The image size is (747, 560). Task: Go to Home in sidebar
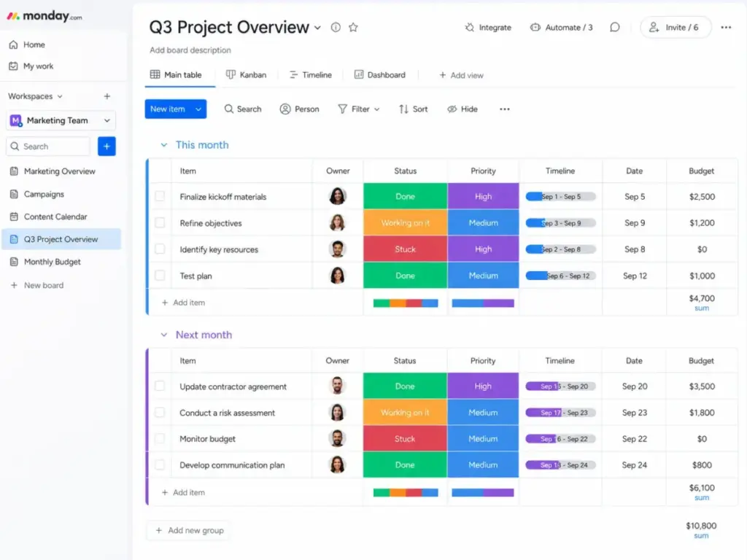pyautogui.click(x=27, y=44)
